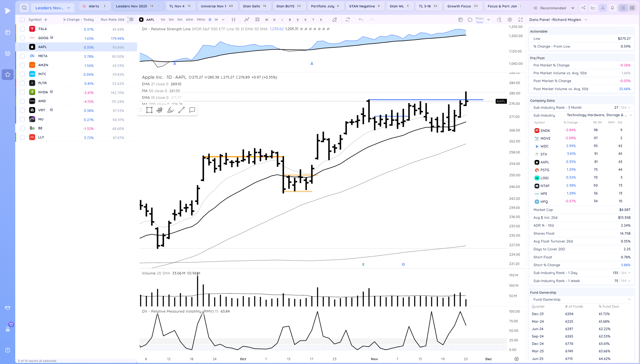Tick the NVDA row checkbox

(x=22, y=92)
